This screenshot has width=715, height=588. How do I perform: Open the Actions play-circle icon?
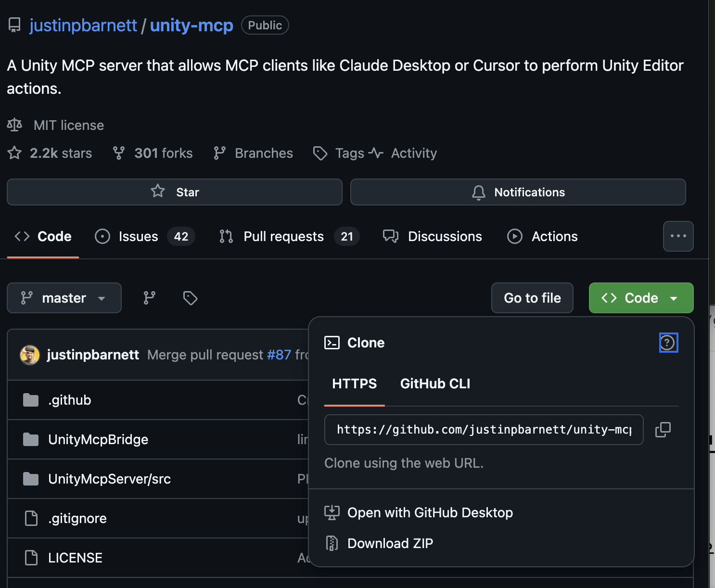point(515,236)
